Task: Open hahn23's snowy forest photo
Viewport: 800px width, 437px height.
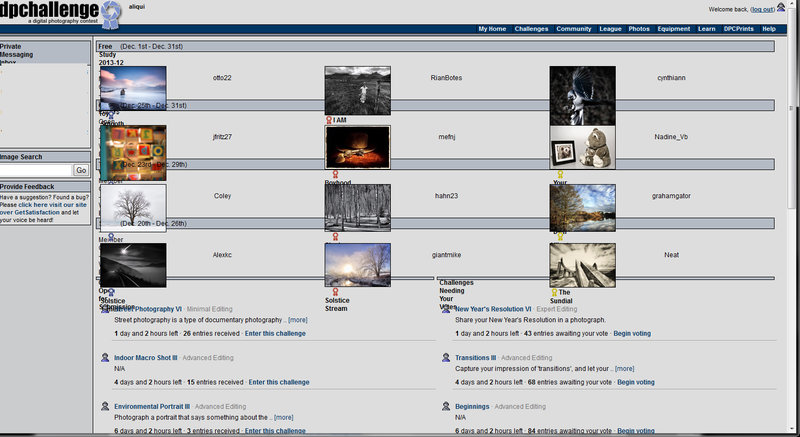Action: click(x=358, y=208)
